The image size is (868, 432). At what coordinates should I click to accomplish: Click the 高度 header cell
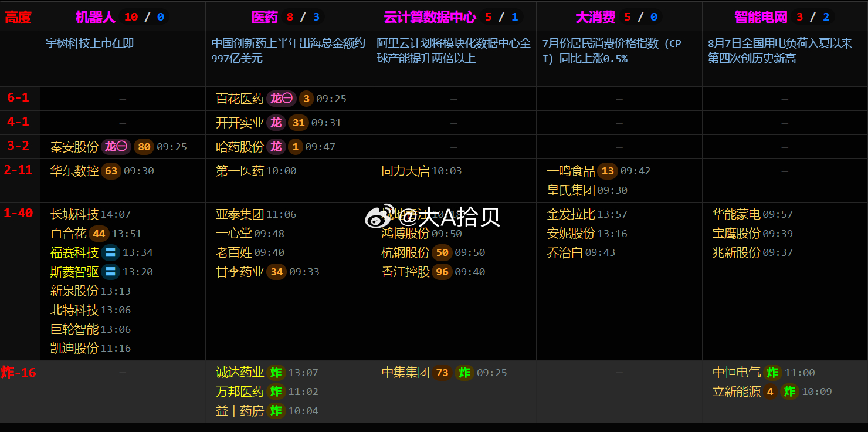point(18,17)
